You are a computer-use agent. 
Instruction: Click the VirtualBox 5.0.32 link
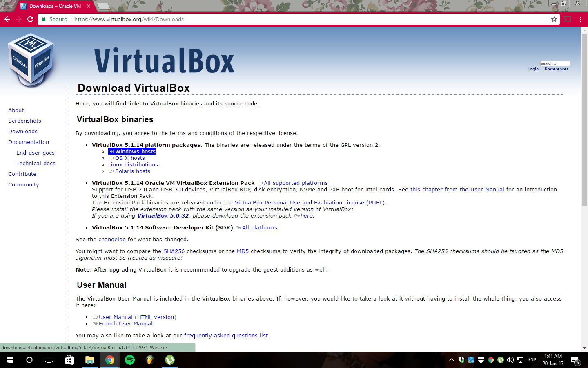[163, 215]
